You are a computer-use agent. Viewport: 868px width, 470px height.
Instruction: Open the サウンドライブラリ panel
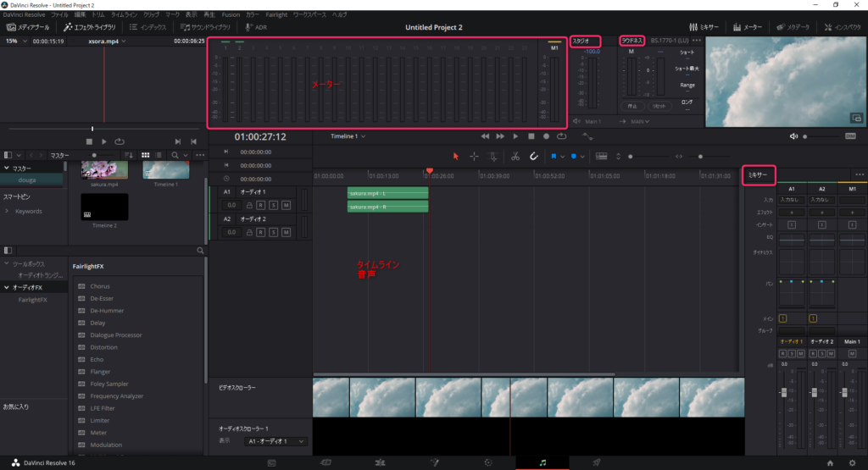coord(205,27)
